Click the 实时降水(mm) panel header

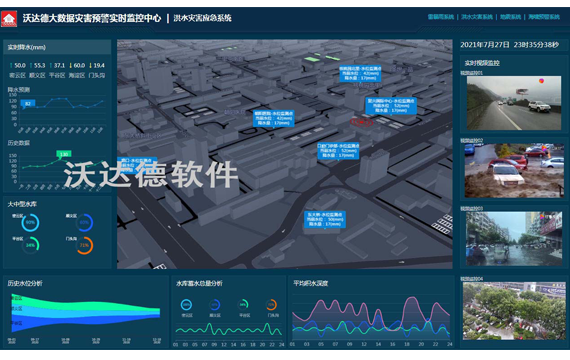[x=57, y=47]
